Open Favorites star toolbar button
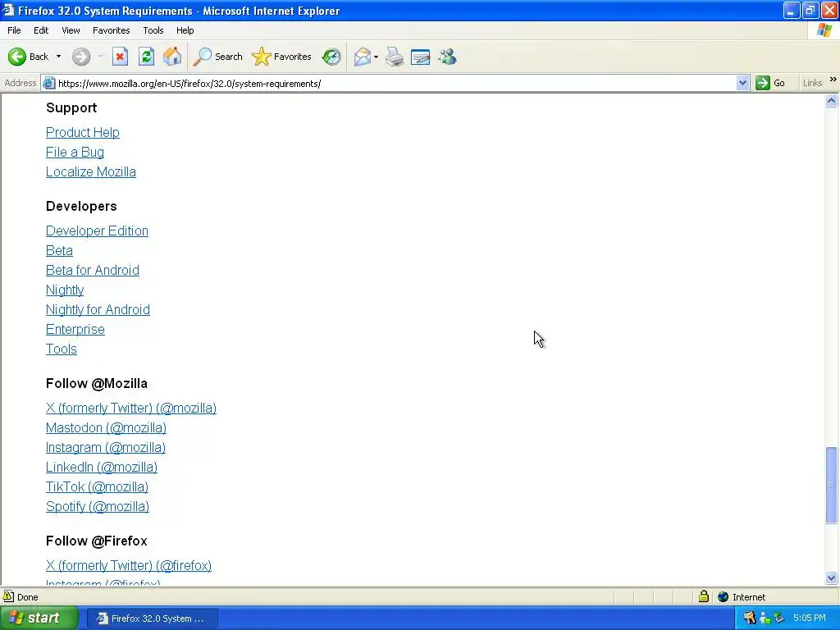 (282, 57)
